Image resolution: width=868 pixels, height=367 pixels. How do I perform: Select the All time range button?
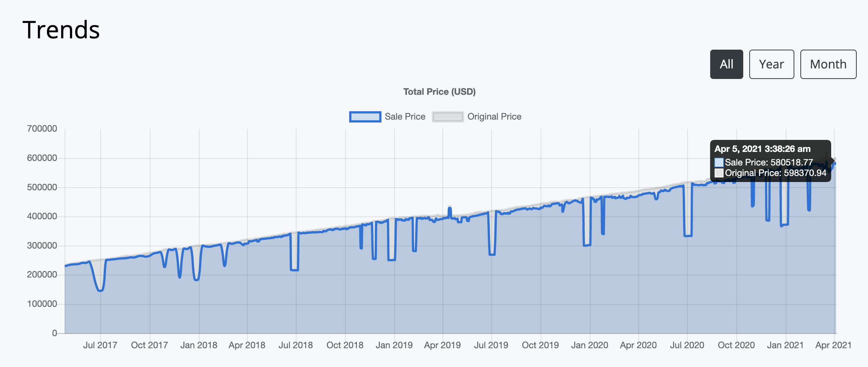[726, 64]
